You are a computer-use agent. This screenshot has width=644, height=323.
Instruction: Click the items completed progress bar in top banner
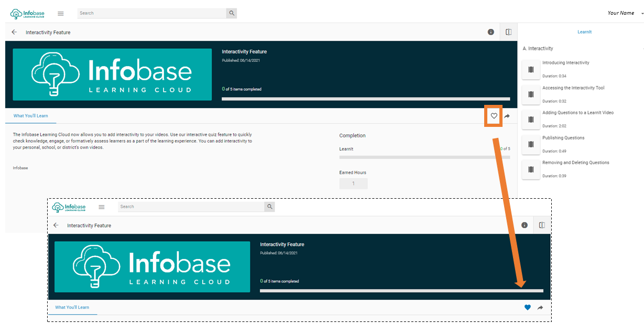point(366,99)
